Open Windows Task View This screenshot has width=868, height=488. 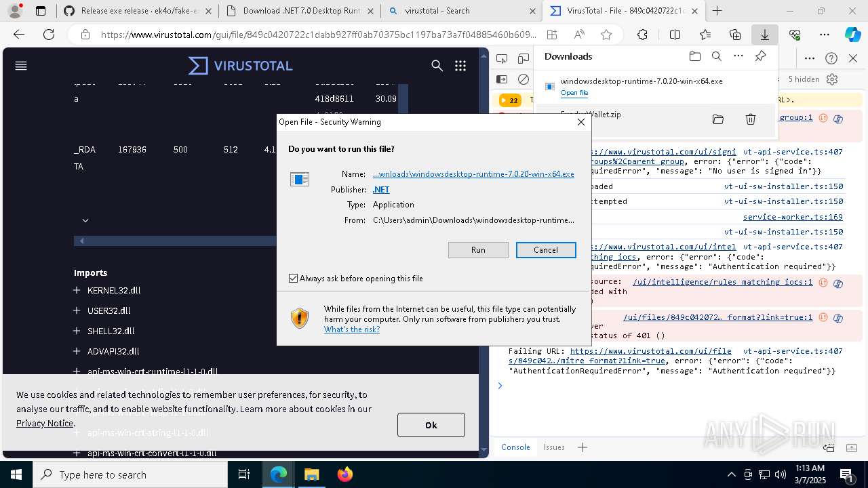(244, 474)
